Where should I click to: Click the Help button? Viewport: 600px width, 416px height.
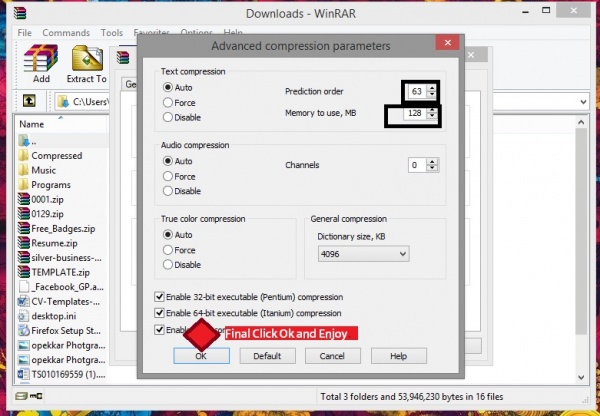pyautogui.click(x=398, y=356)
